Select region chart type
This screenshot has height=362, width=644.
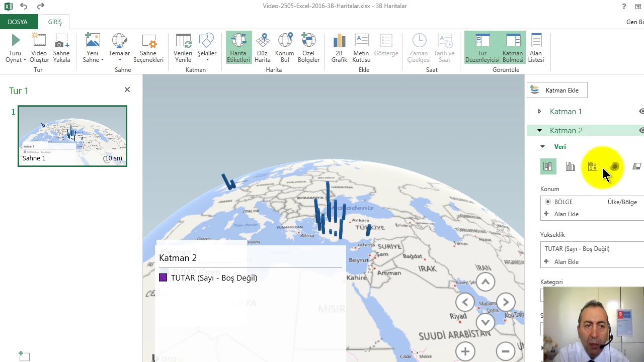pyautogui.click(x=636, y=166)
